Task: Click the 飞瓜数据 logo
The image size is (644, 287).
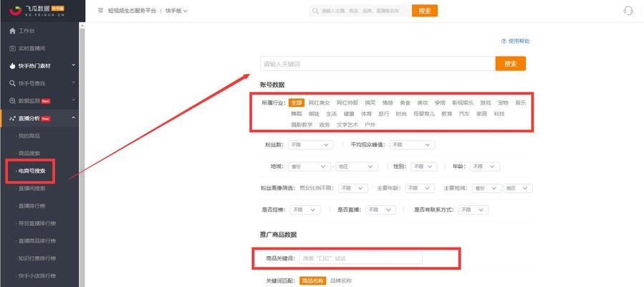Action: point(37,10)
